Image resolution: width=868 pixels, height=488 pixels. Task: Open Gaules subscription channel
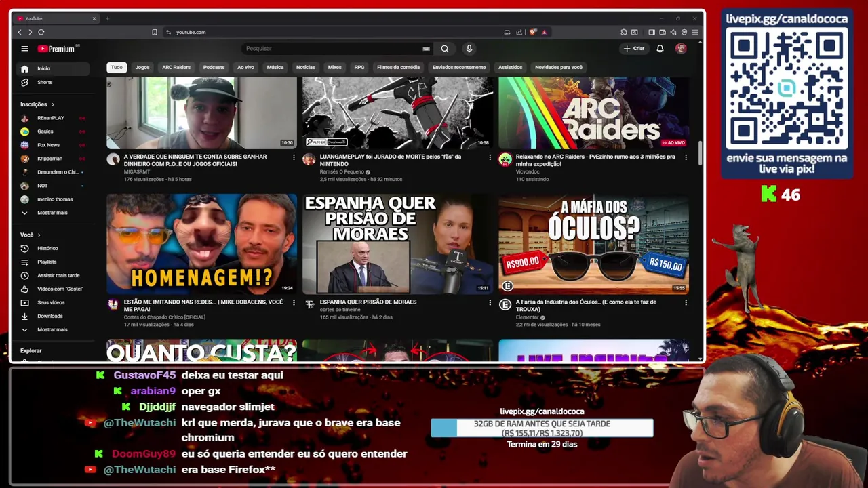[52, 131]
